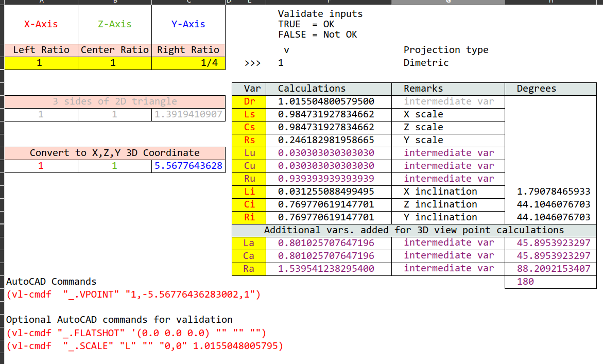The height and width of the screenshot is (364, 603).
Task: Select the yellow Ls variable cell
Action: (x=249, y=114)
